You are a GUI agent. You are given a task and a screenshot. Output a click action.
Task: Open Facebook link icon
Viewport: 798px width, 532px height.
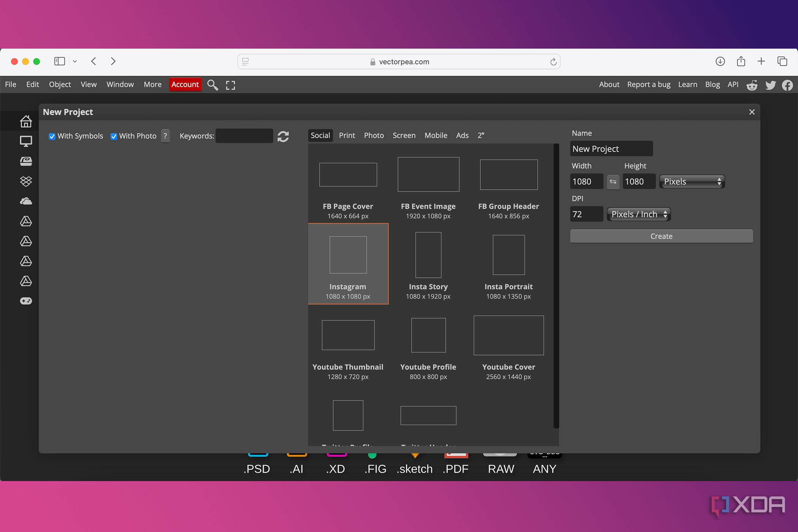coord(787,85)
